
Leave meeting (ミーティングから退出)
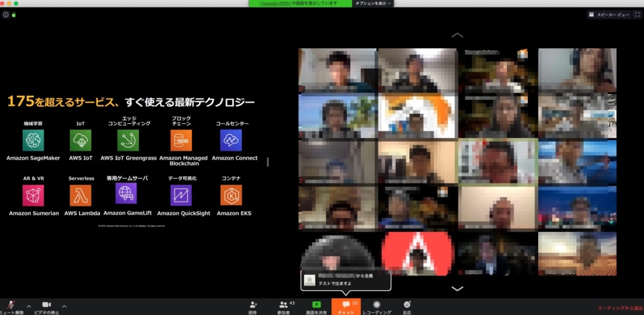tap(620, 308)
